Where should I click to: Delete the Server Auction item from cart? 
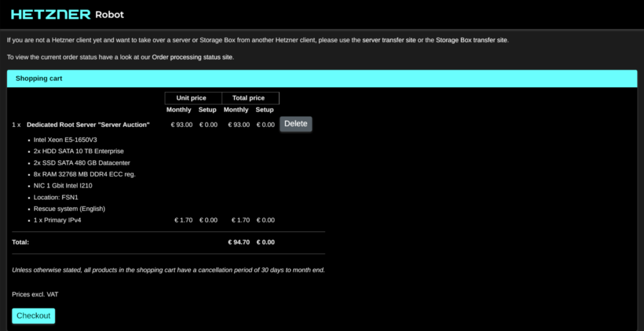coord(296,124)
